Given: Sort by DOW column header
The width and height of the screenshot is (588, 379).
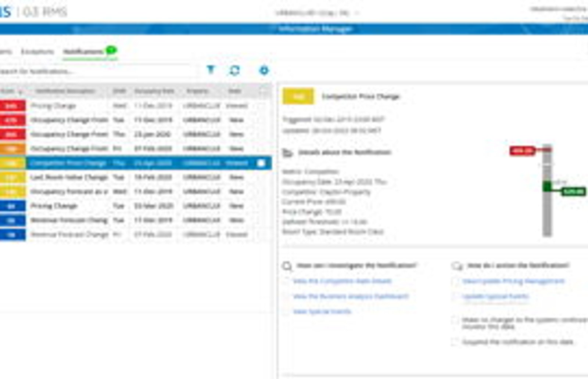Looking at the screenshot, I should (119, 91).
